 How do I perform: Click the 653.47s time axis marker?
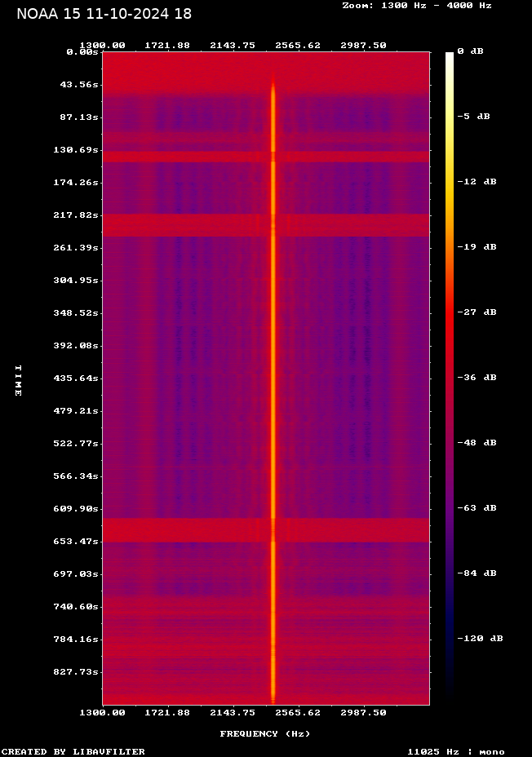coord(77,542)
